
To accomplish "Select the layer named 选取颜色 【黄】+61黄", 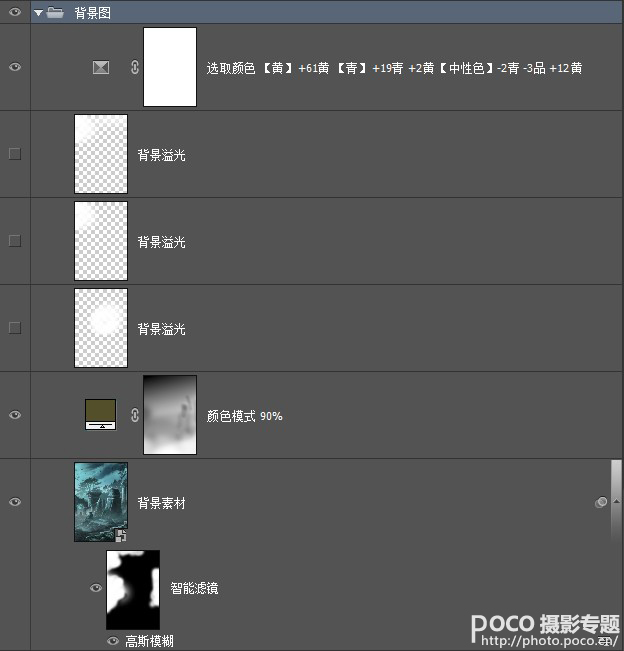I will point(394,68).
